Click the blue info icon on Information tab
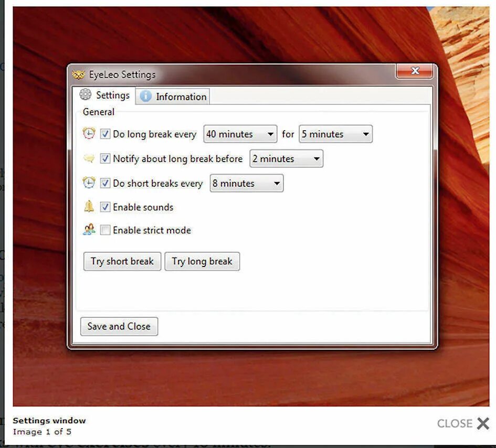The image size is (496, 448). [x=145, y=96]
